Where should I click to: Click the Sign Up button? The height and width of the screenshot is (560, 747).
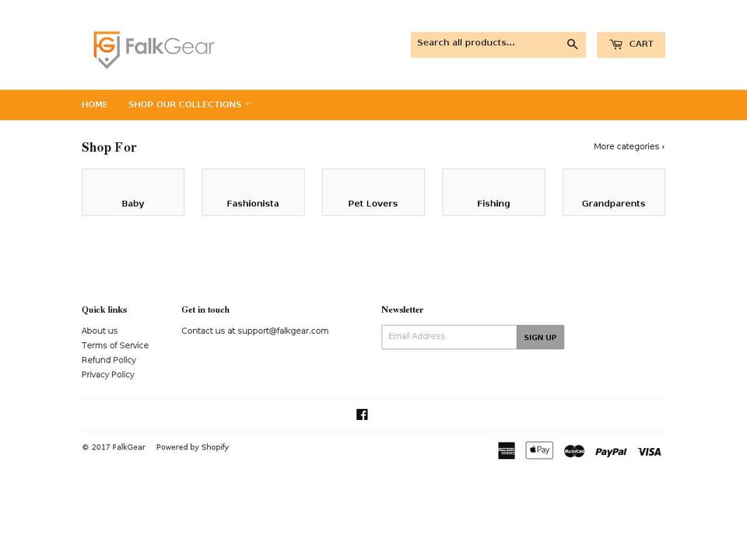[540, 337]
